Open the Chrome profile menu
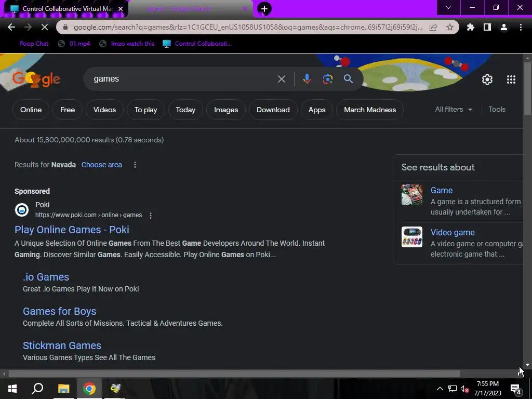Image resolution: width=532 pixels, height=399 pixels. click(x=504, y=27)
